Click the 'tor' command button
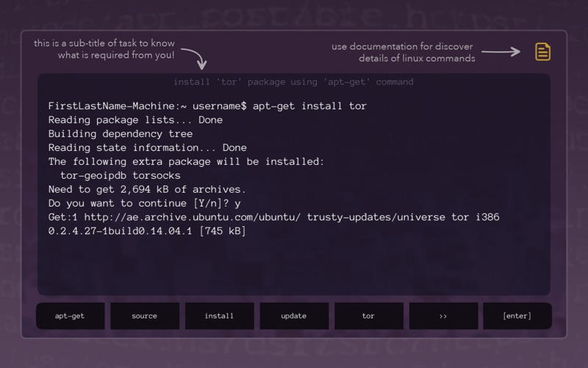Screen dimensions: 588x368 (x=369, y=316)
